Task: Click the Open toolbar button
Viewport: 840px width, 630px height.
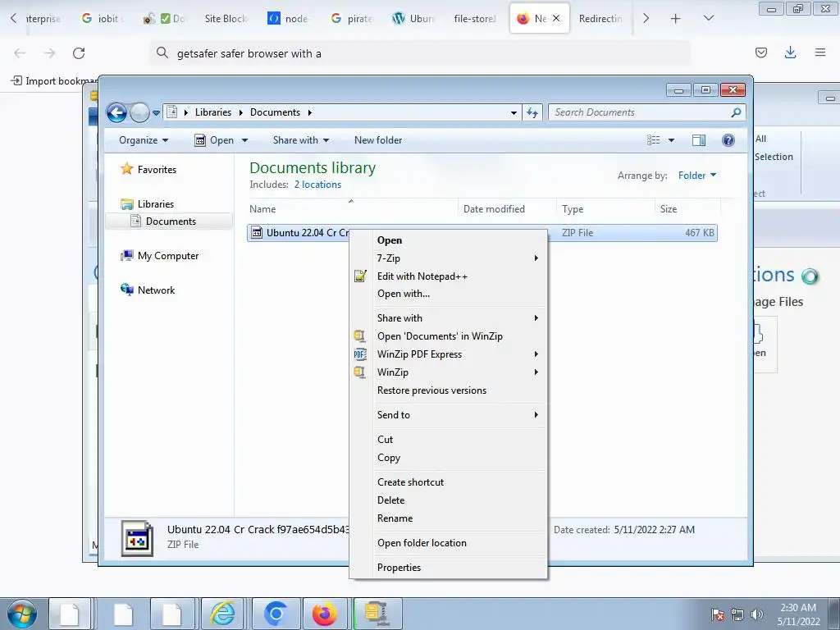Action: pyautogui.click(x=214, y=140)
